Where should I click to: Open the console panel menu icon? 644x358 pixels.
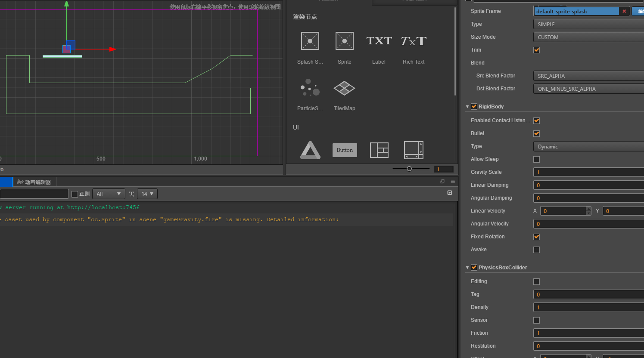[x=453, y=182]
